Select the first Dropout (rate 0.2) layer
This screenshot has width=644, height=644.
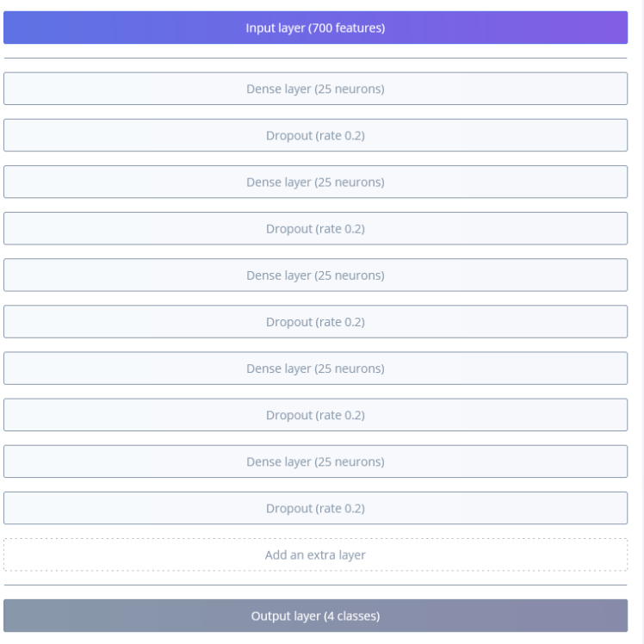(315, 135)
